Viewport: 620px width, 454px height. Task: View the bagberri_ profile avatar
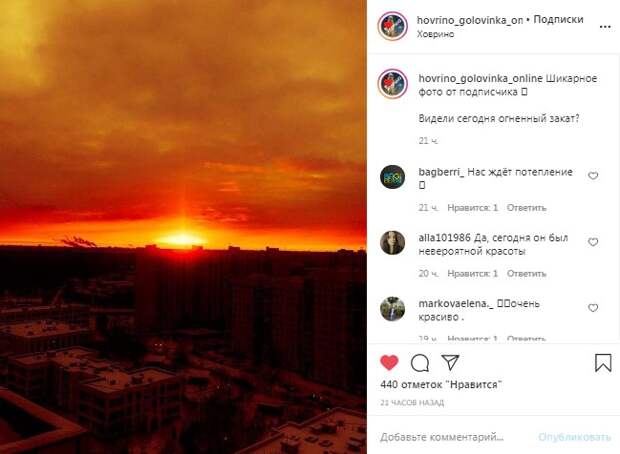click(393, 177)
